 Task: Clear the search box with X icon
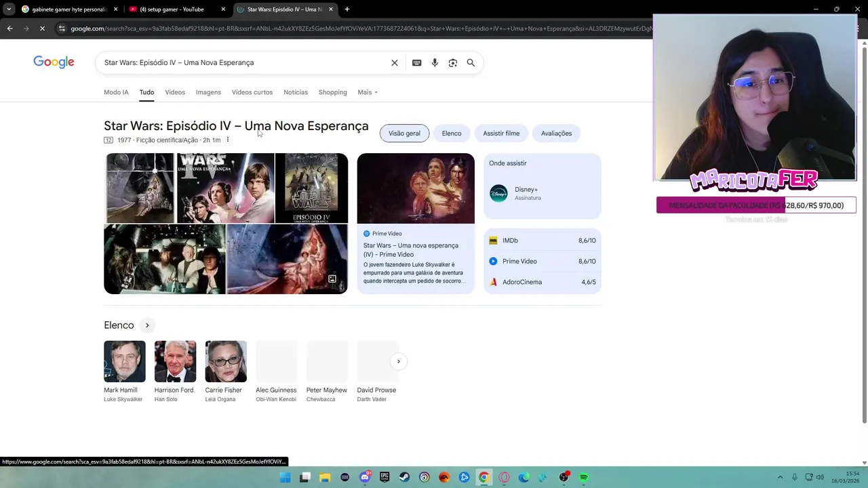click(395, 62)
